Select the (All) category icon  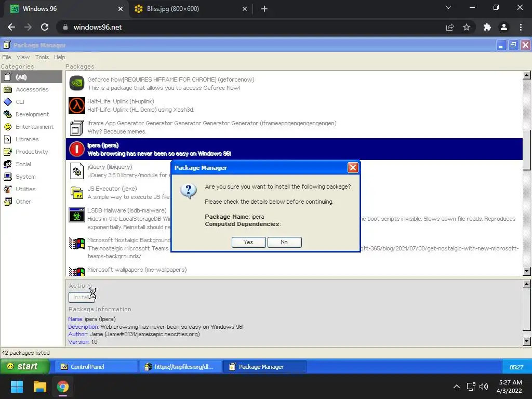(7, 77)
